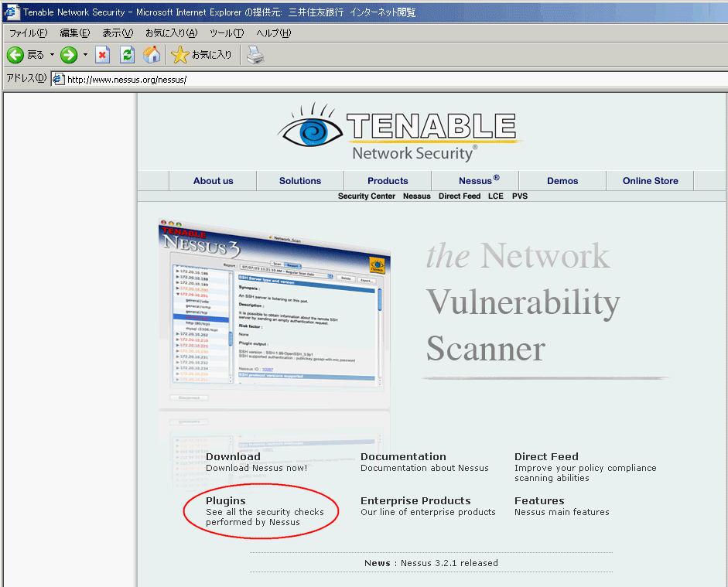728x587 pixels.
Task: Print the page using the printer icon
Action: coord(255,55)
